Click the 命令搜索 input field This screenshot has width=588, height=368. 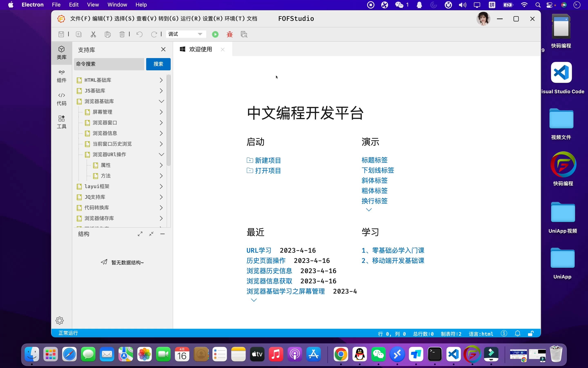click(x=109, y=64)
